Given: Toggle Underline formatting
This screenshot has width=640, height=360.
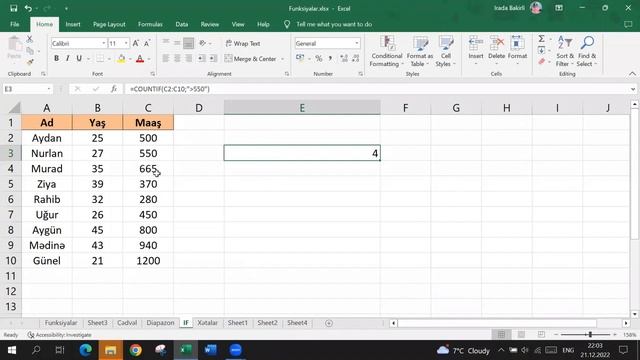Looking at the screenshot, I should [79, 59].
